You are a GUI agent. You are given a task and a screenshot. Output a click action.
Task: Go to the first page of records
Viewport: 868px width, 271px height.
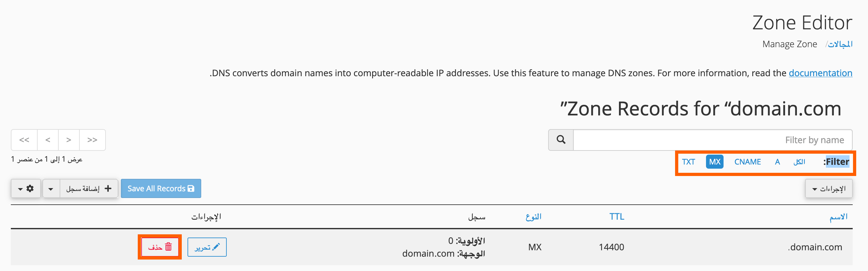24,140
